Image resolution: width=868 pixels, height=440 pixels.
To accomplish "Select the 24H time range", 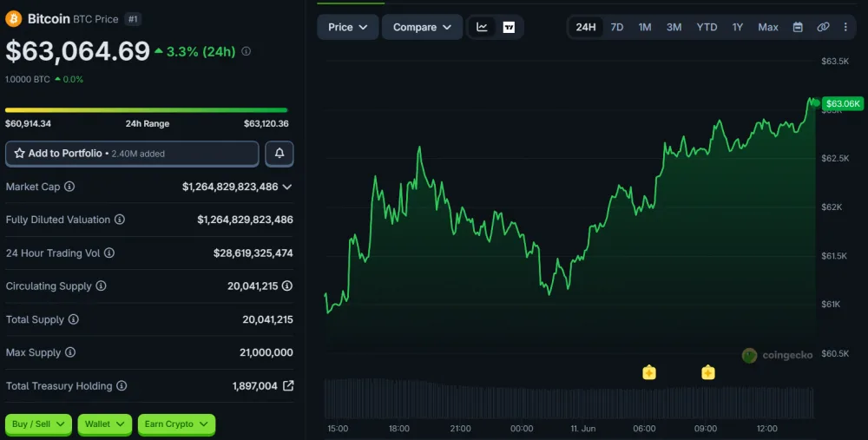I will click(586, 27).
